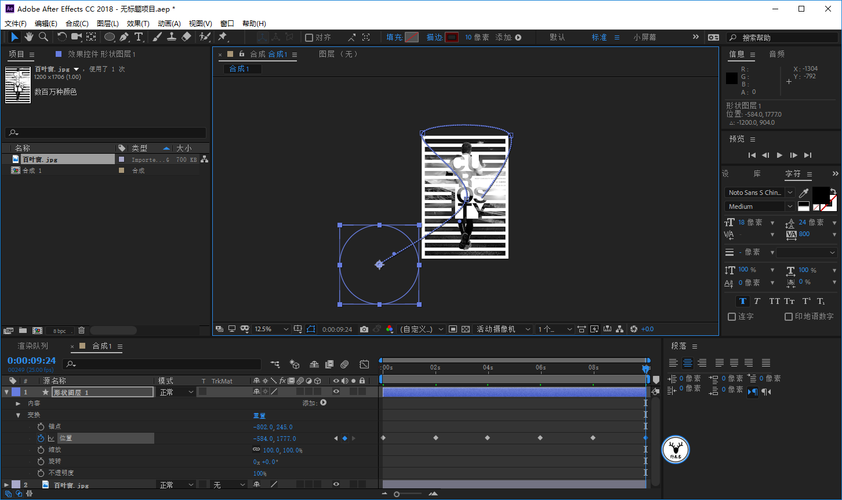Open the stroke color swatch
842x500 pixels.
click(x=452, y=38)
